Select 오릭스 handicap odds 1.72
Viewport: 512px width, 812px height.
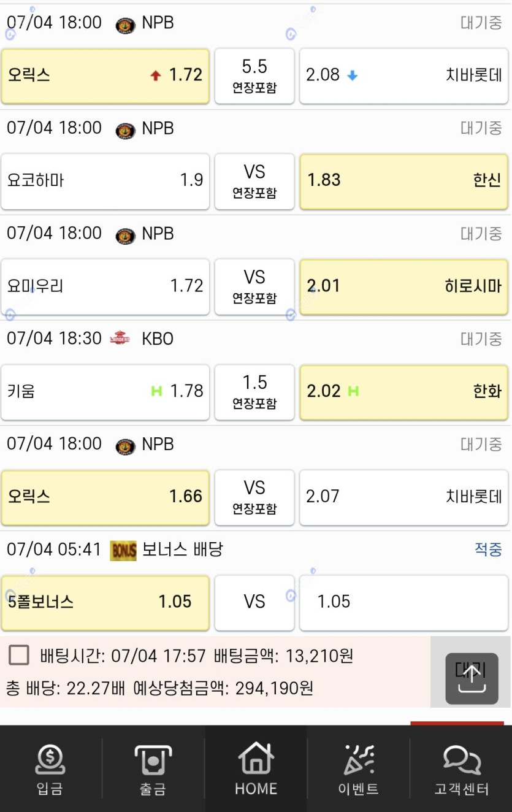click(x=105, y=76)
